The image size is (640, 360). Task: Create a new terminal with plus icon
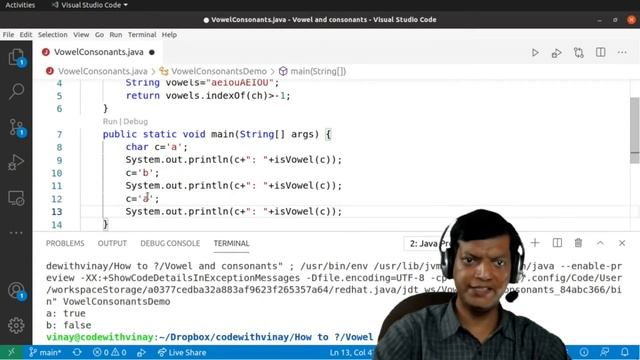(535, 243)
